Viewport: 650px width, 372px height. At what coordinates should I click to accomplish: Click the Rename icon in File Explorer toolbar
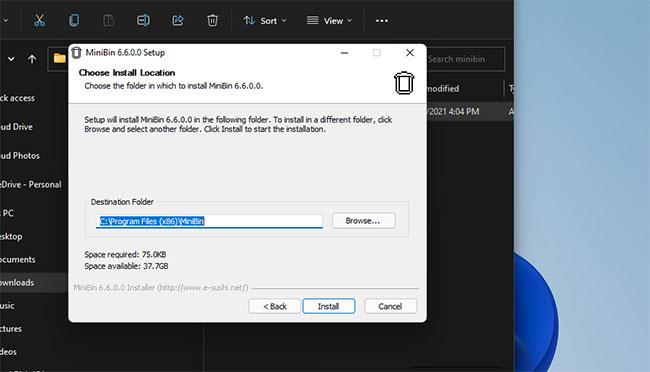pyautogui.click(x=143, y=20)
